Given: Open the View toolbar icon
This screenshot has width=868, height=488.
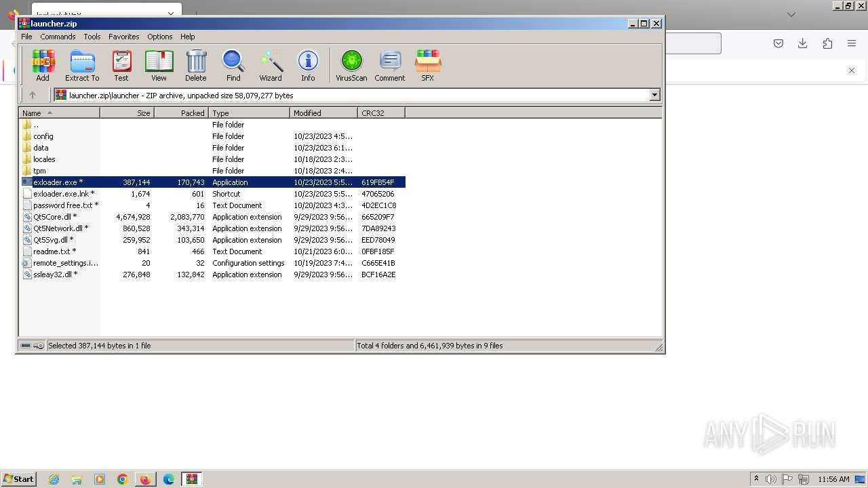Looking at the screenshot, I should 159,66.
